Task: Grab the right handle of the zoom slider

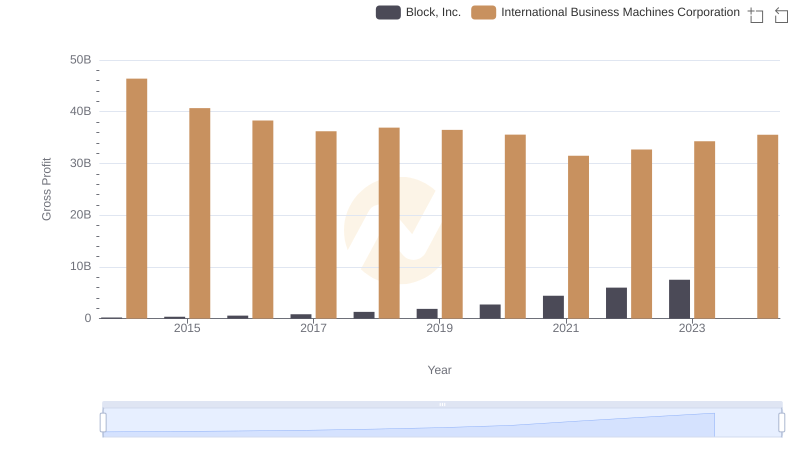Action: [x=782, y=423]
